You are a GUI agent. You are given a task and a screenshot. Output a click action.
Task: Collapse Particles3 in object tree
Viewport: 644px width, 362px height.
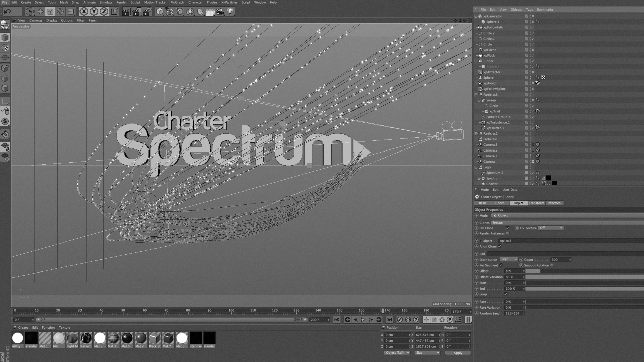point(476,95)
